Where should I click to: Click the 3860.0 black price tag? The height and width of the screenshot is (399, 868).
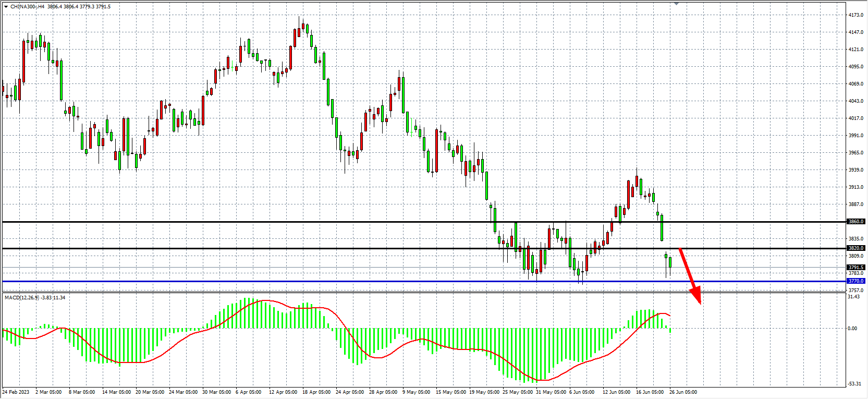click(x=855, y=222)
